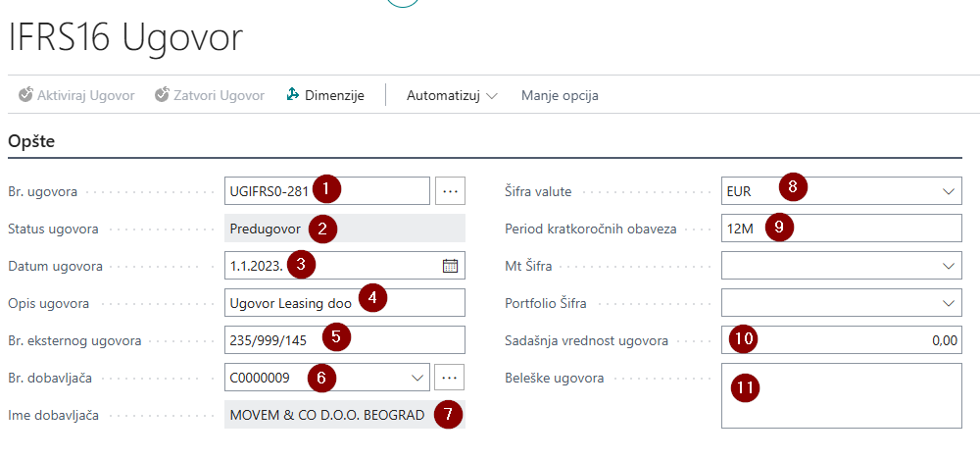
Task: Open the calendar picker for Datum ugovora
Action: pos(450,265)
